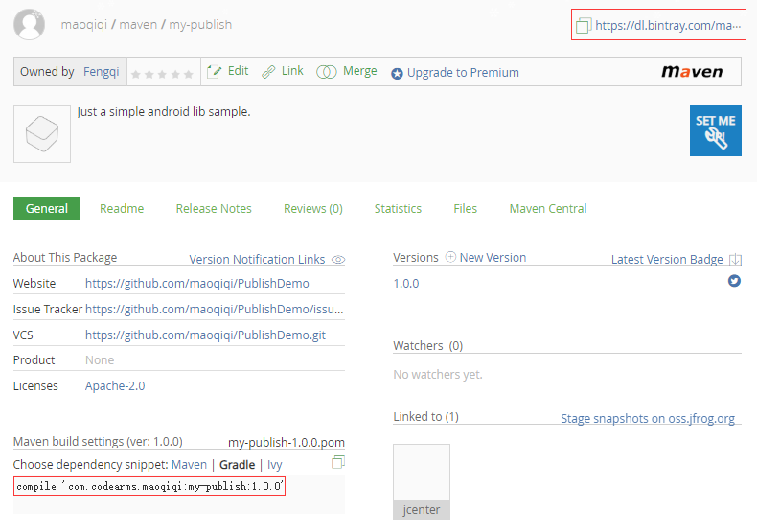757x532 pixels.
Task: Rate package with the first star
Action: pyautogui.click(x=136, y=75)
